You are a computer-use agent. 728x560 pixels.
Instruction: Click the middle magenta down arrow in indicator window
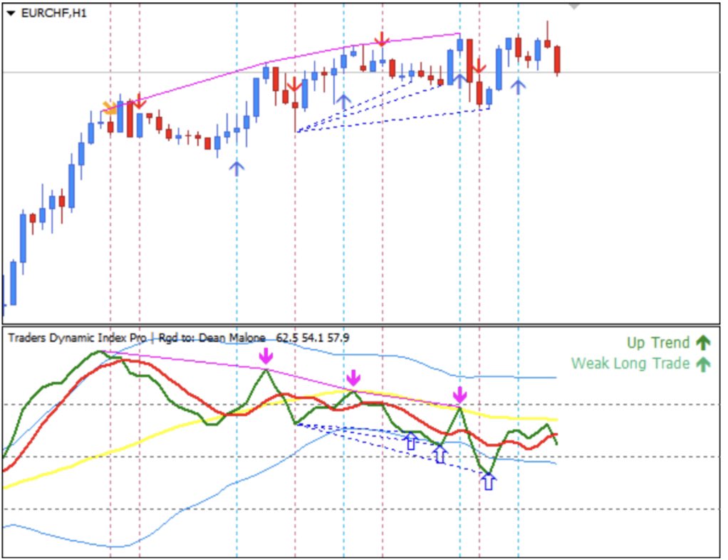353,378
